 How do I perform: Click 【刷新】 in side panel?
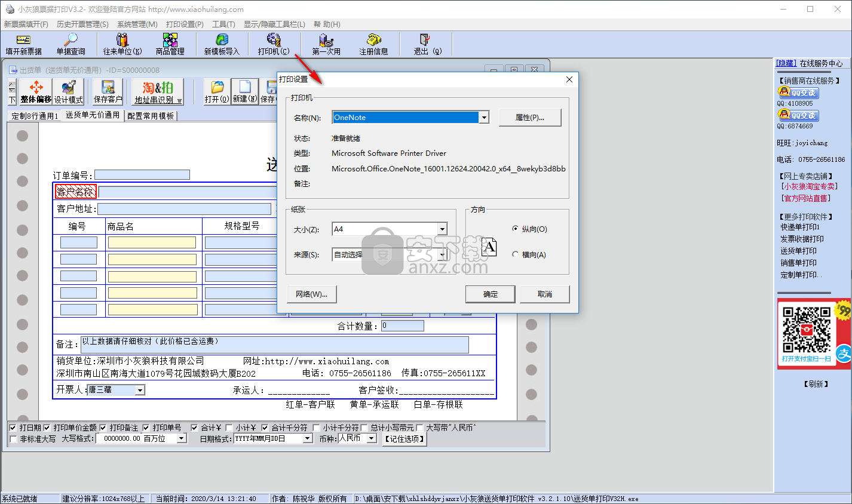tap(816, 384)
